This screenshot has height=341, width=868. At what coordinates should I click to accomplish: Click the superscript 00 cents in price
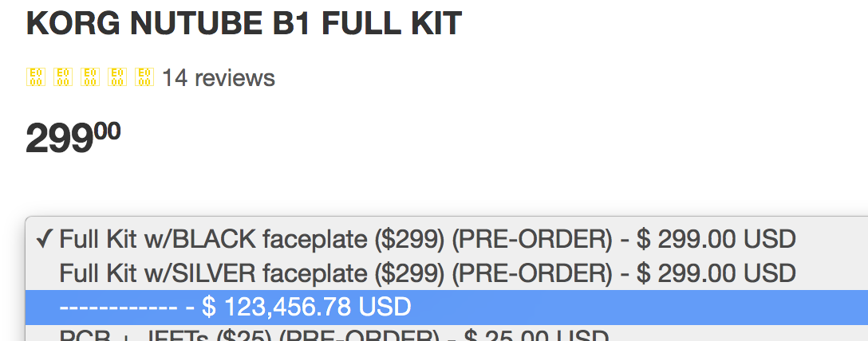(x=106, y=131)
